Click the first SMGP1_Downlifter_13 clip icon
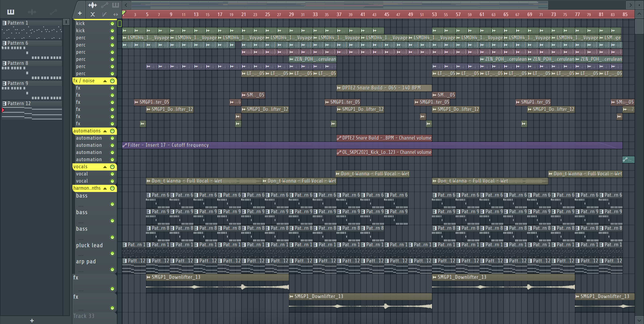 tap(148, 277)
